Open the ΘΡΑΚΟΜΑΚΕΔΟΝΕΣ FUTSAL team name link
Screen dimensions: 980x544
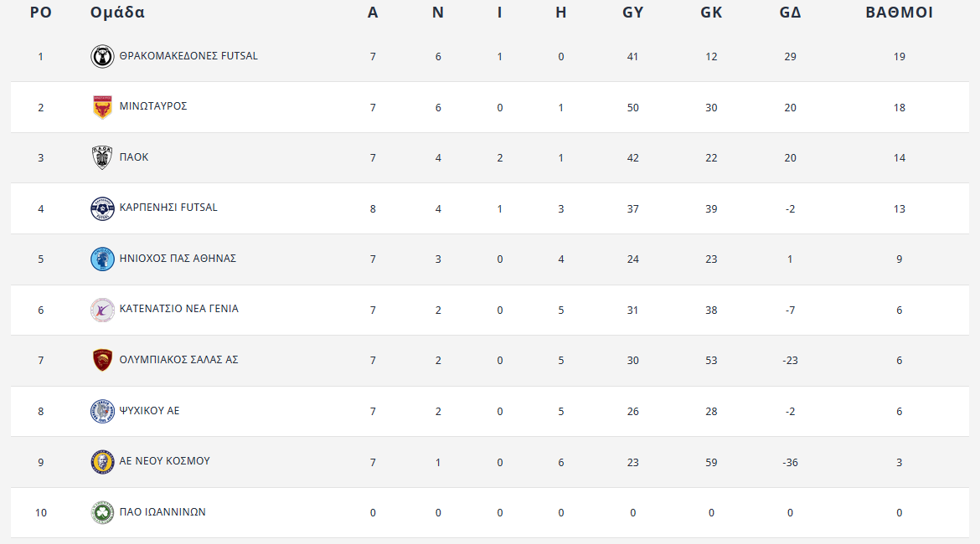point(188,56)
